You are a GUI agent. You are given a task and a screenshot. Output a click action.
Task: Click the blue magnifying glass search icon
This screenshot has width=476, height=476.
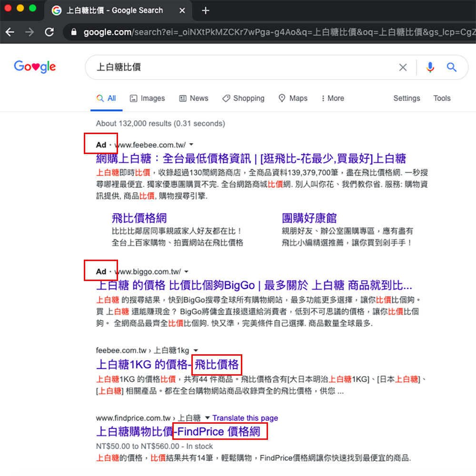(451, 68)
